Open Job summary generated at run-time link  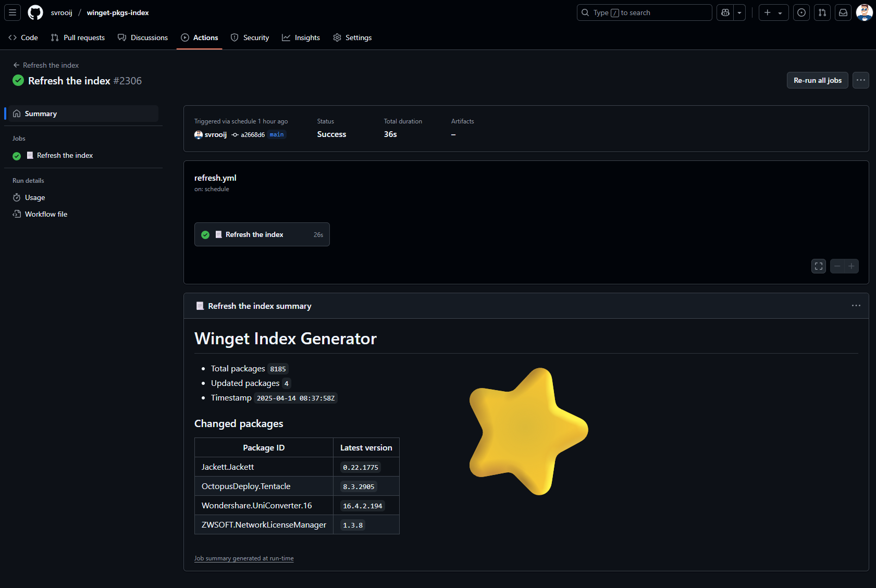click(x=244, y=558)
